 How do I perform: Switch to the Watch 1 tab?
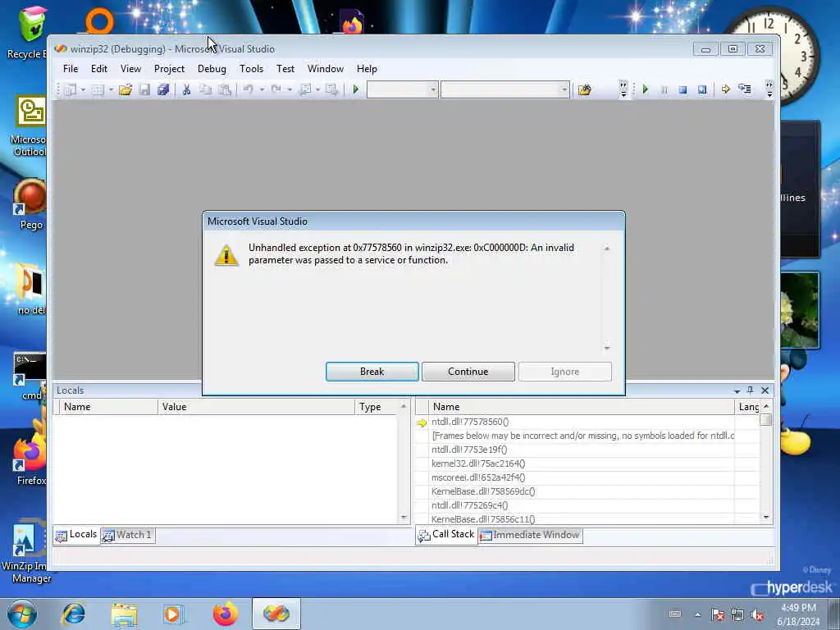pos(127,535)
